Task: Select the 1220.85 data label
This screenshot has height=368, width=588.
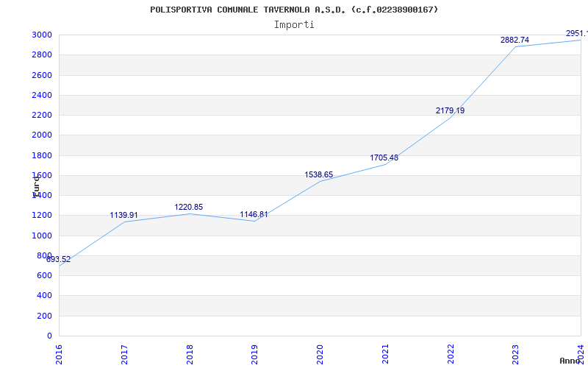Action: [189, 208]
